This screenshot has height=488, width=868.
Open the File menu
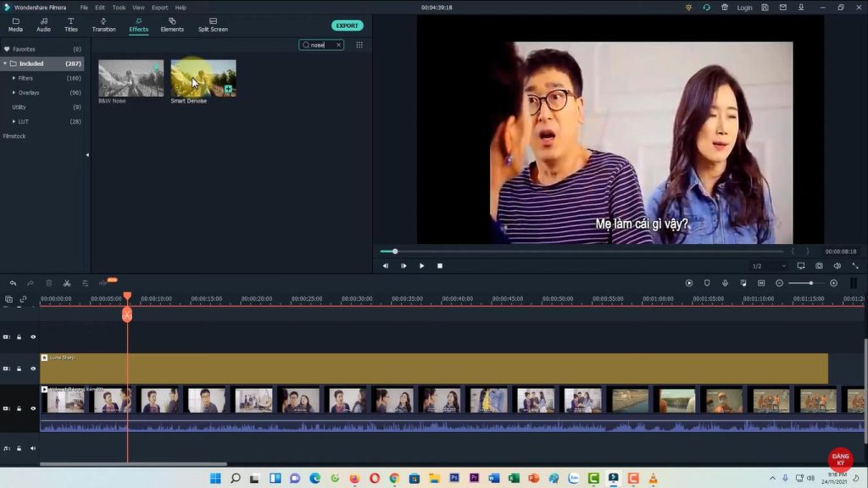84,7
